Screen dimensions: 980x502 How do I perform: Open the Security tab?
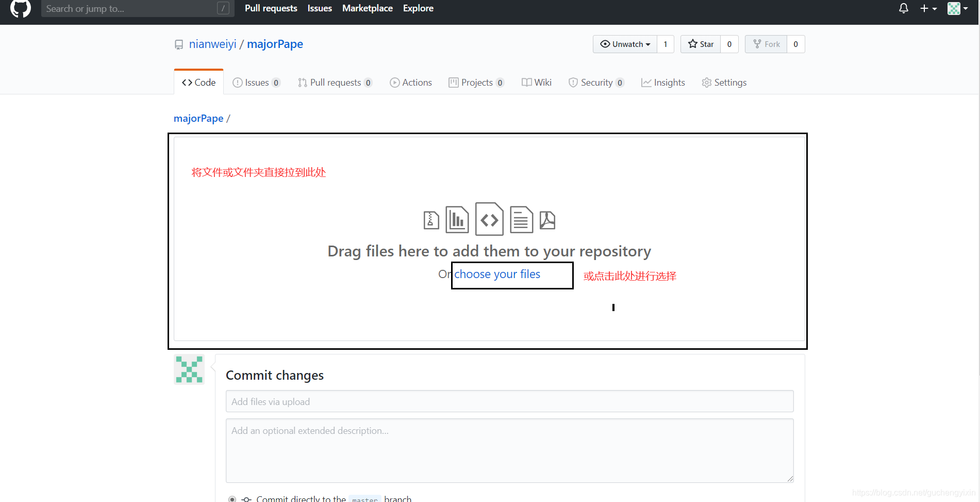click(596, 83)
